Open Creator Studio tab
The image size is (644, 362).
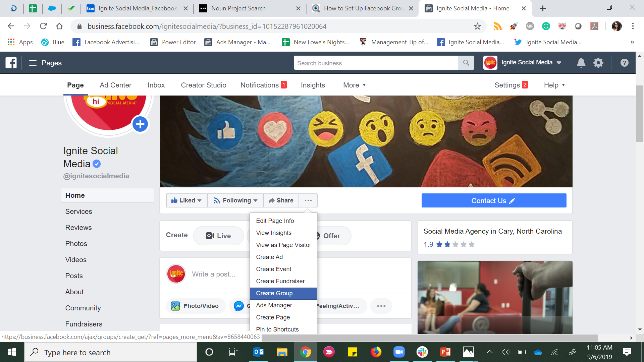(204, 85)
